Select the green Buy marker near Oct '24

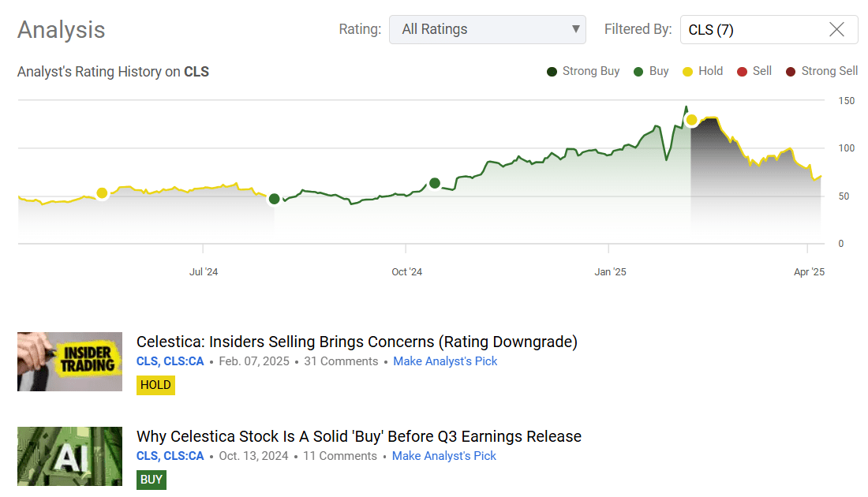[x=435, y=183]
